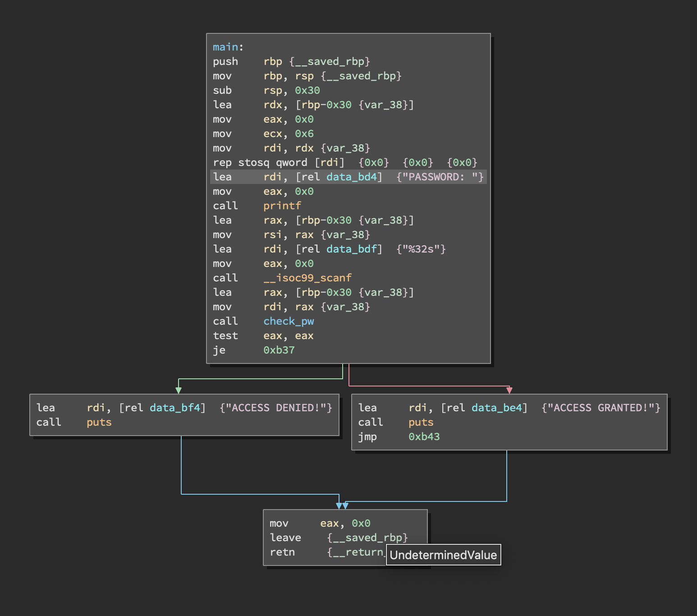Select the test eax, eax instruction
This screenshot has height=616, width=697.
coord(225,336)
